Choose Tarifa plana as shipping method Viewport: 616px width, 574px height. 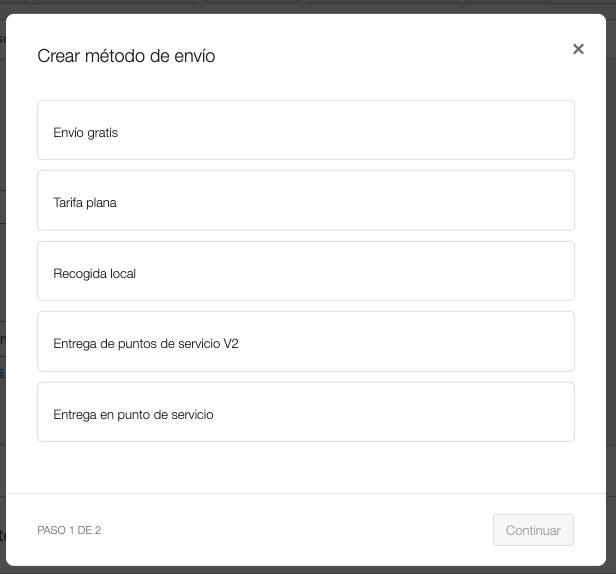[x=306, y=200]
